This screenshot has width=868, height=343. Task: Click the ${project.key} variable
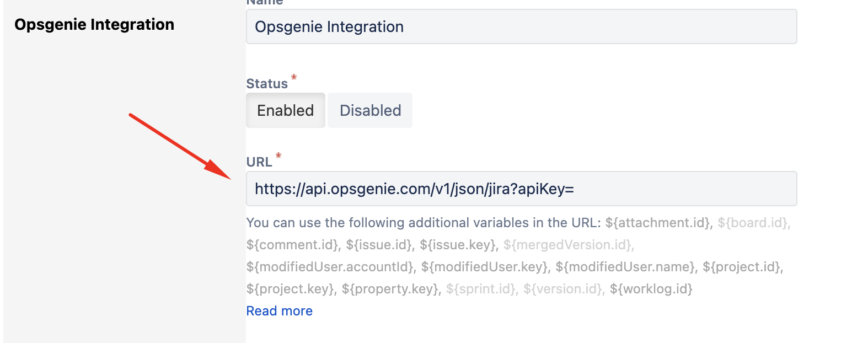point(291,289)
